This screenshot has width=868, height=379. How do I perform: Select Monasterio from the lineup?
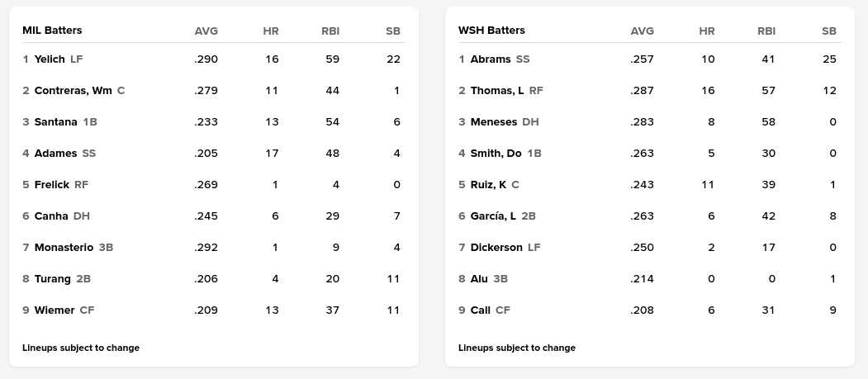coord(64,248)
